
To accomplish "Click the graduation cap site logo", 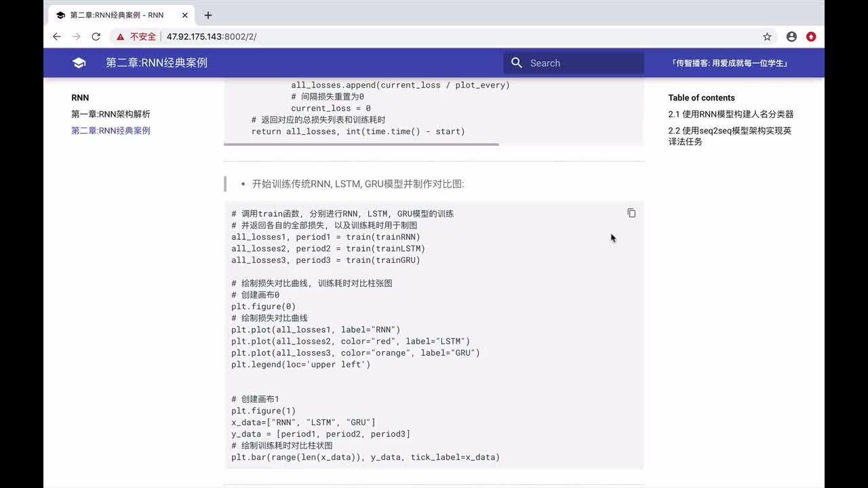I will coord(79,63).
